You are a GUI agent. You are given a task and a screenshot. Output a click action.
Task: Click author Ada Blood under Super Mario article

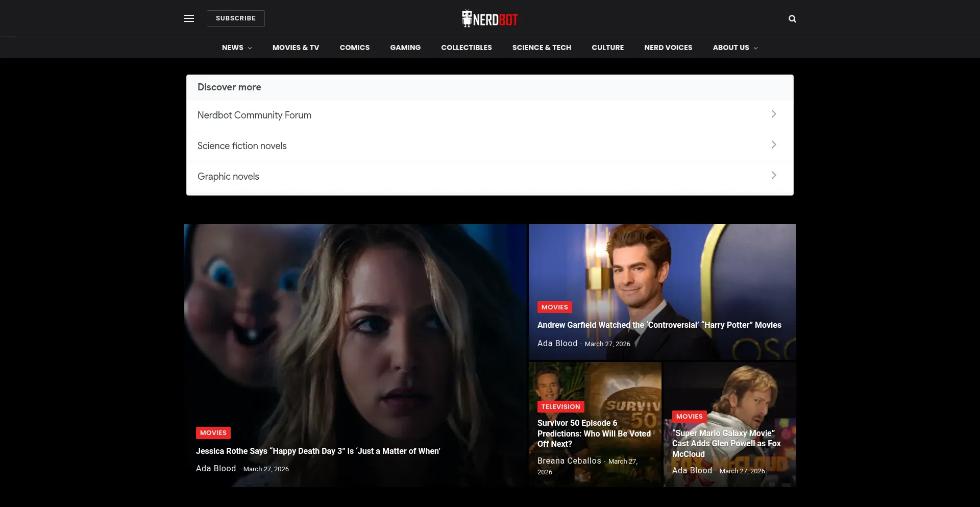[692, 471]
